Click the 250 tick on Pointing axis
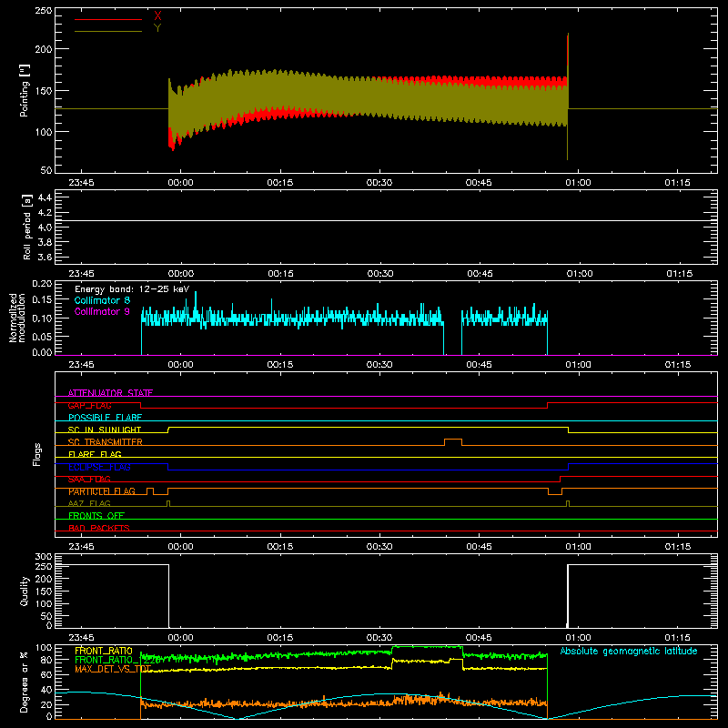728x728 pixels. 44,11
